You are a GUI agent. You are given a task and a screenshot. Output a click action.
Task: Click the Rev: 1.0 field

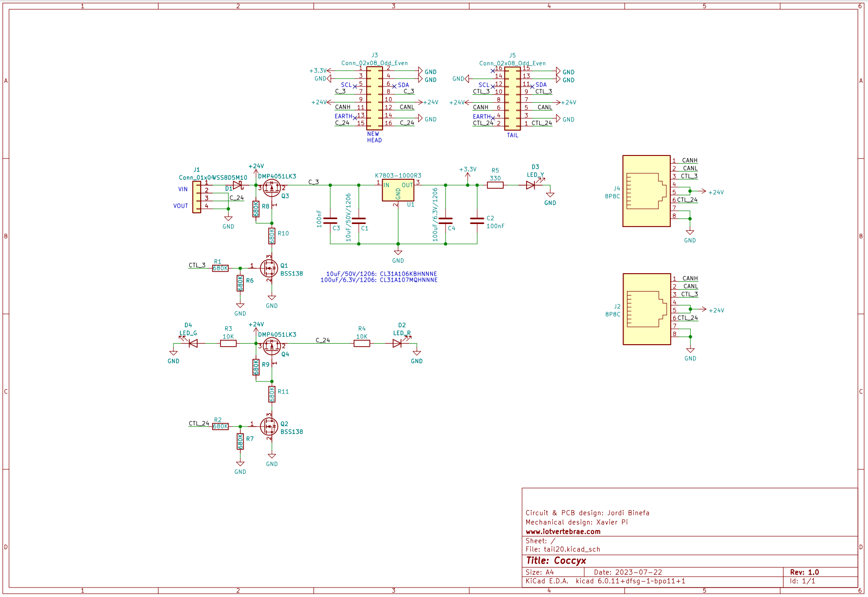point(804,572)
